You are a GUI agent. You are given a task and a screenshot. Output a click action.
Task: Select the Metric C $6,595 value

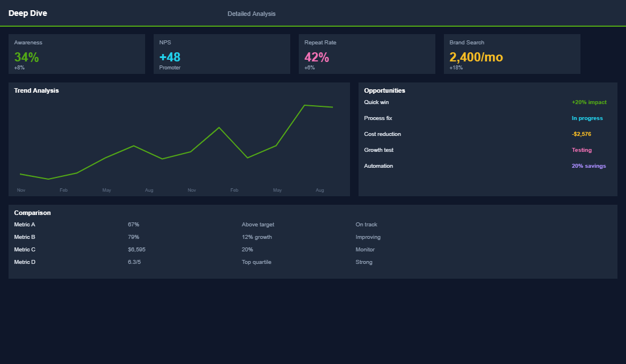136,249
